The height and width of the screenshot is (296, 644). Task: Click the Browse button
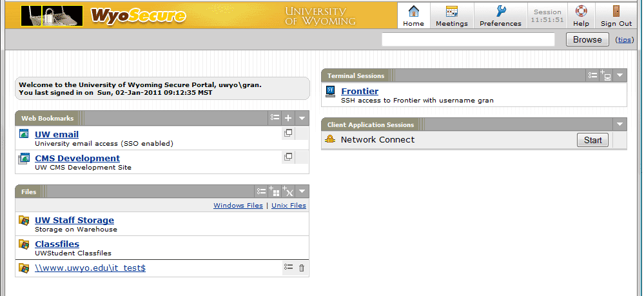(587, 39)
